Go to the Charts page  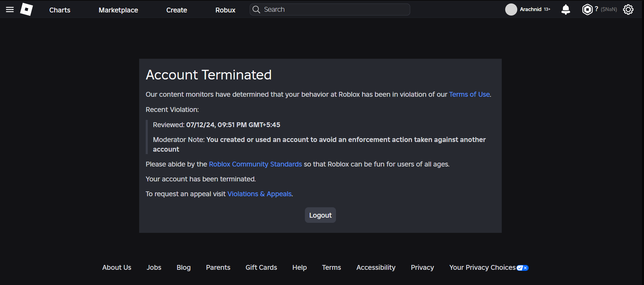click(60, 10)
